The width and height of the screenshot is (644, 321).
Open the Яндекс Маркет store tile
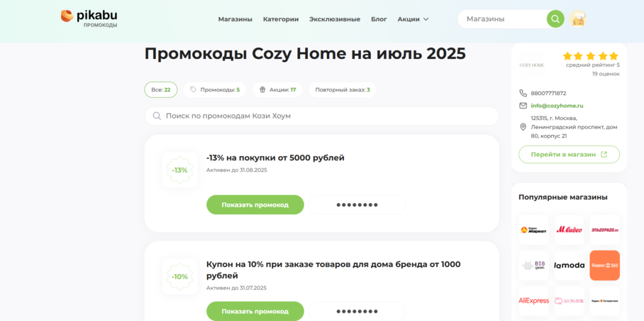pos(533,230)
